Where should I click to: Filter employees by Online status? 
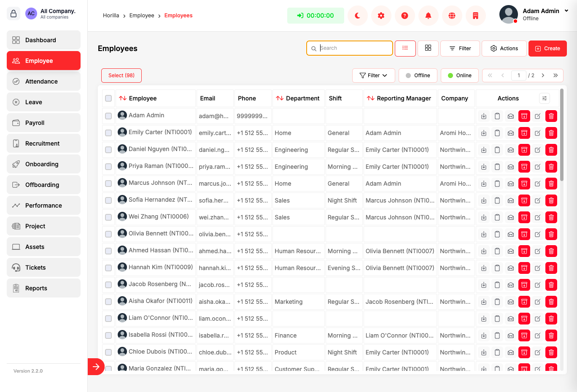[x=460, y=76]
